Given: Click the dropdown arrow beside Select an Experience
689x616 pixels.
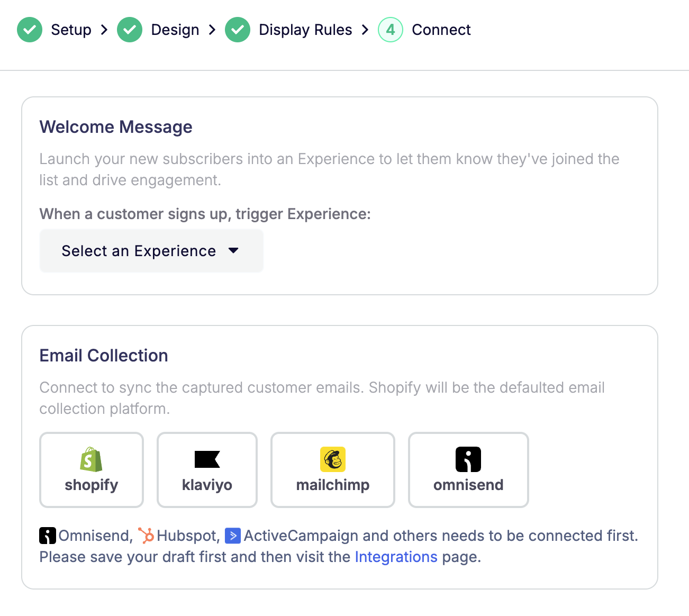Looking at the screenshot, I should point(233,251).
